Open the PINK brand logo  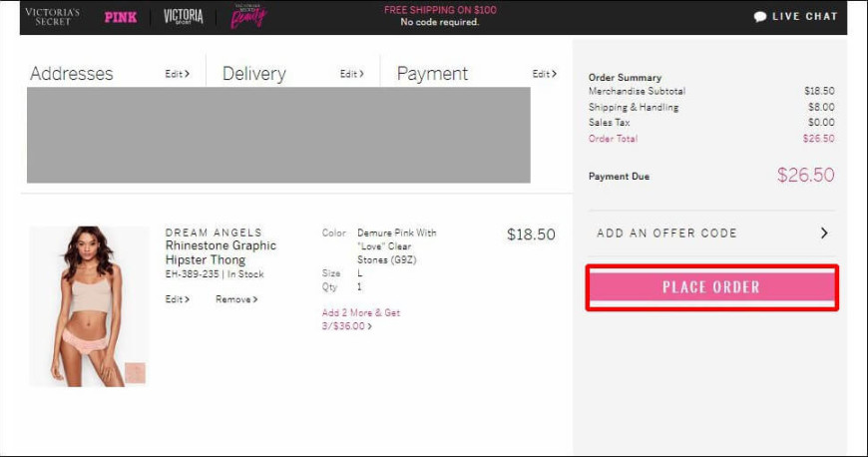click(x=121, y=17)
